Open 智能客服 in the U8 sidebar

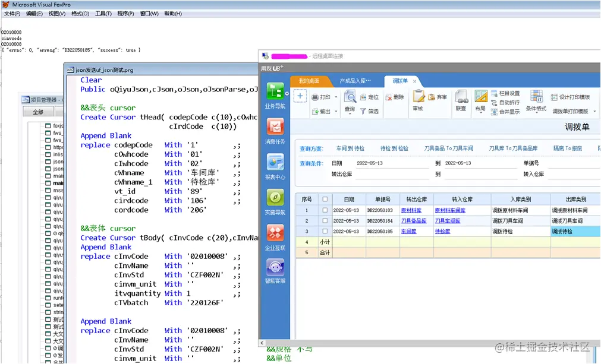coord(275,271)
